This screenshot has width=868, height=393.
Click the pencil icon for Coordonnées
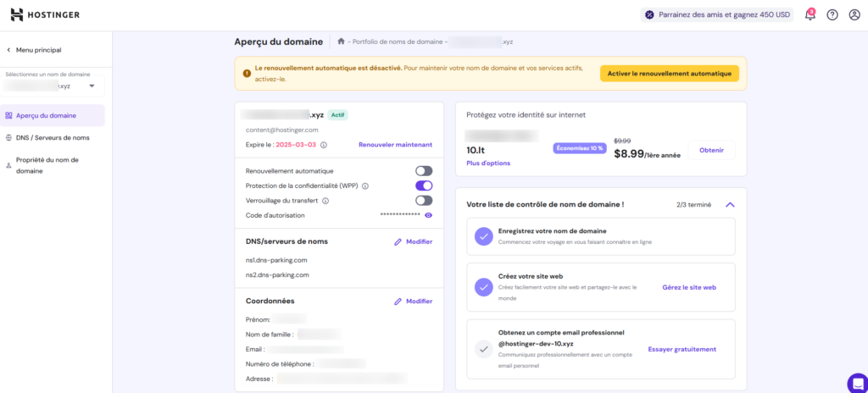[398, 302]
